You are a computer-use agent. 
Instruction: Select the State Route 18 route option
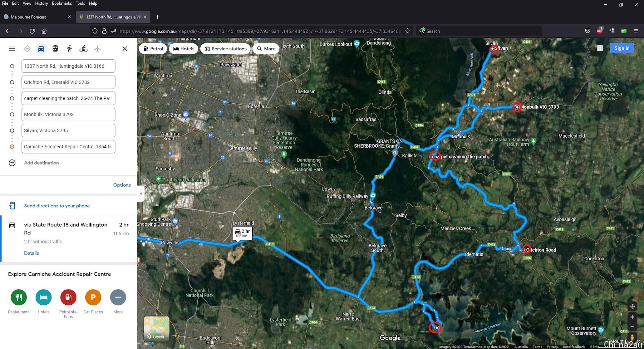[x=68, y=238]
